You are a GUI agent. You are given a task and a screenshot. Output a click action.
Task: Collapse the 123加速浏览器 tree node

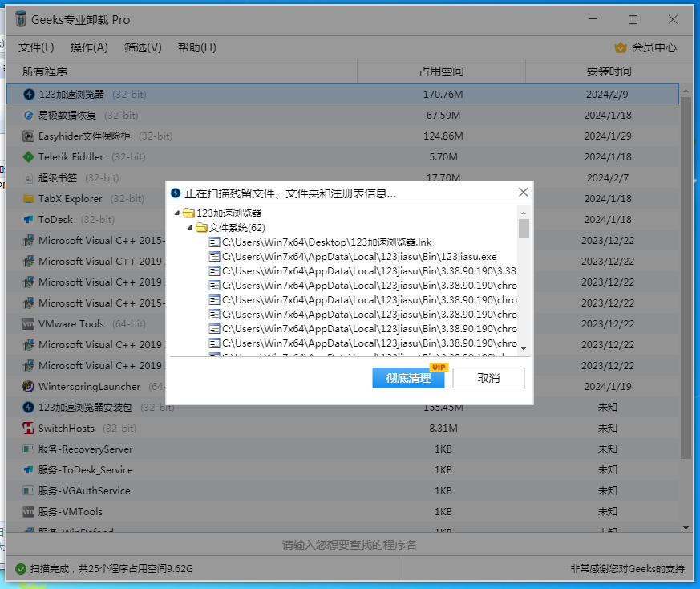pyautogui.click(x=177, y=213)
